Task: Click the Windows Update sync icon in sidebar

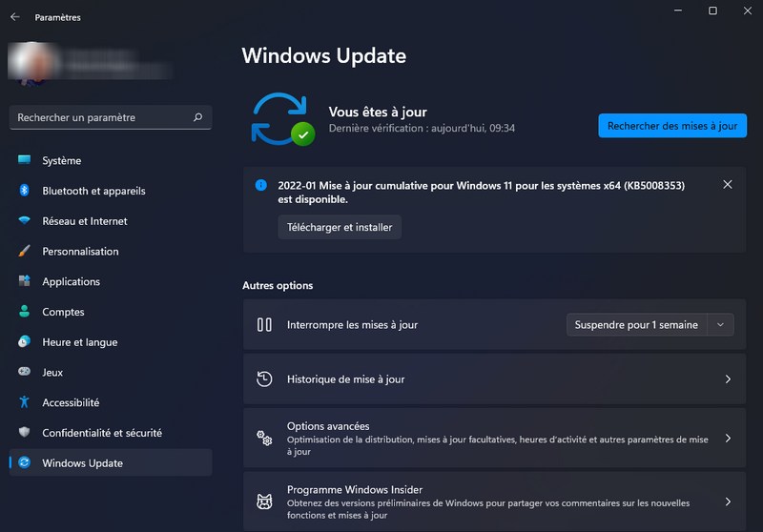Action: [x=25, y=462]
